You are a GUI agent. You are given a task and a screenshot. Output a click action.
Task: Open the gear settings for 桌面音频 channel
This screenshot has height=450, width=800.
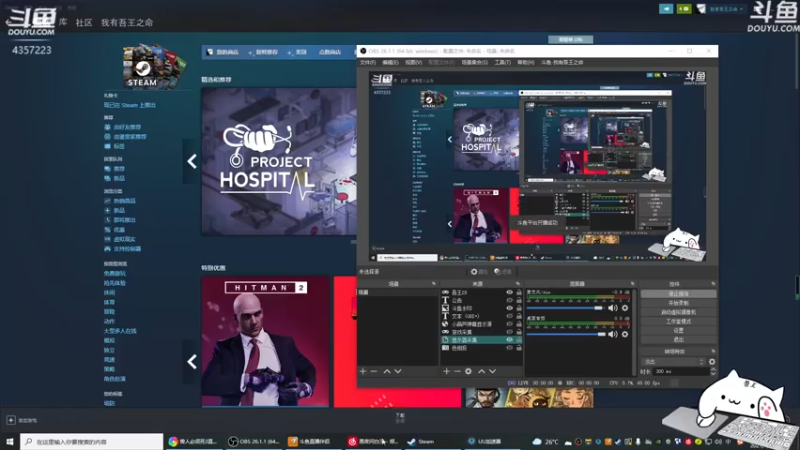click(625, 334)
